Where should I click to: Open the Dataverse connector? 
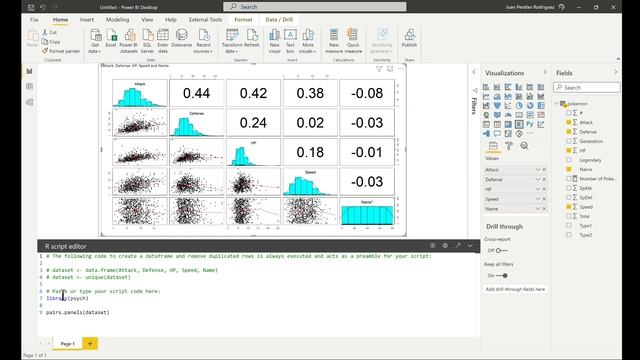182,38
